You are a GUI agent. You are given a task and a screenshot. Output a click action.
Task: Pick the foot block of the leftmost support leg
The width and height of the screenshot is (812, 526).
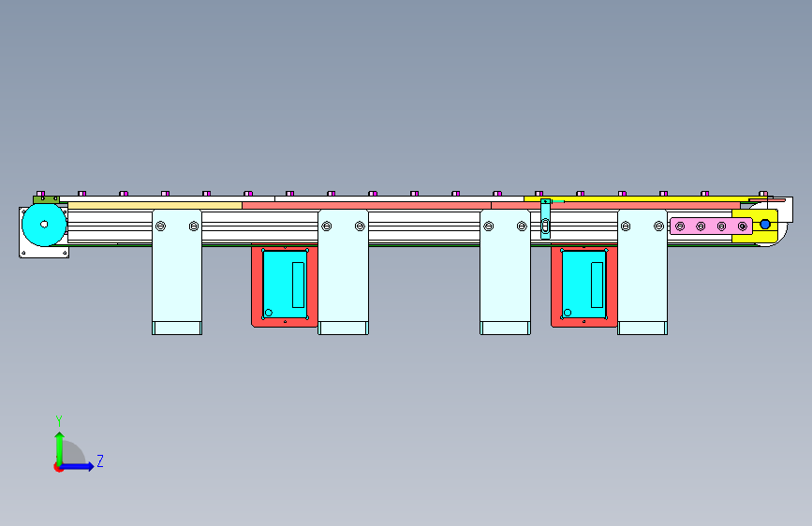pos(177,329)
